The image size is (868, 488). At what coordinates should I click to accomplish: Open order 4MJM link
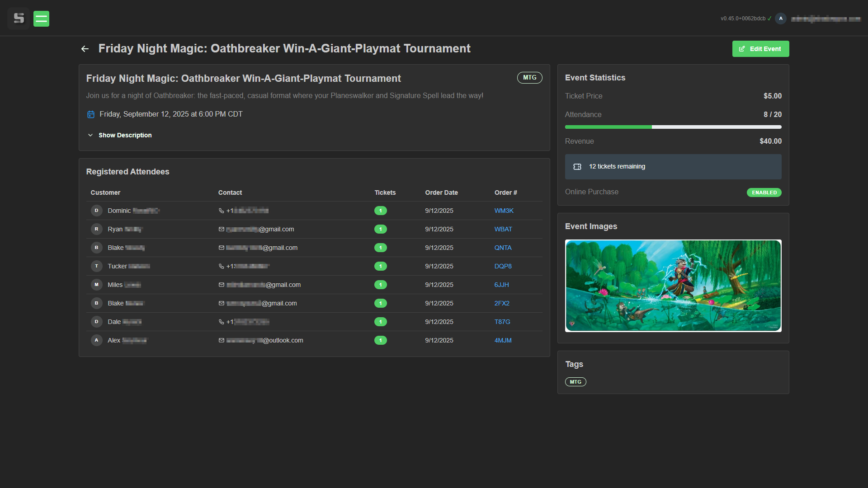pyautogui.click(x=503, y=340)
